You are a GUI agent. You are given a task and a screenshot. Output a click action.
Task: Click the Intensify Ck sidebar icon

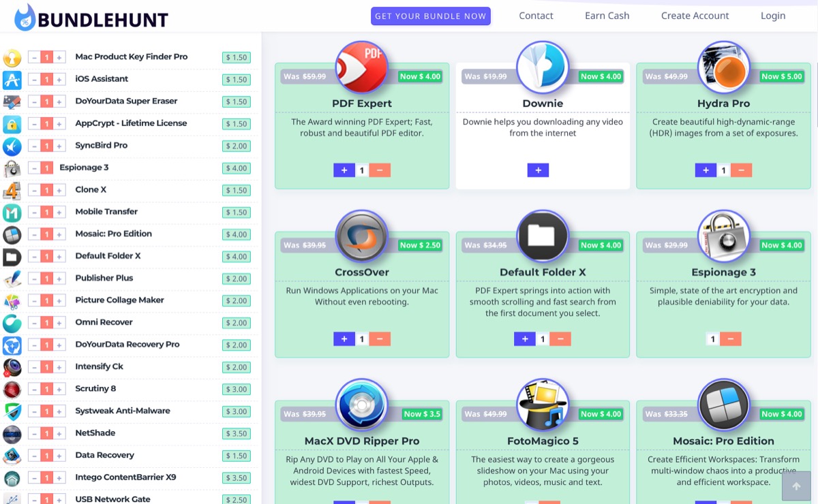(12, 368)
